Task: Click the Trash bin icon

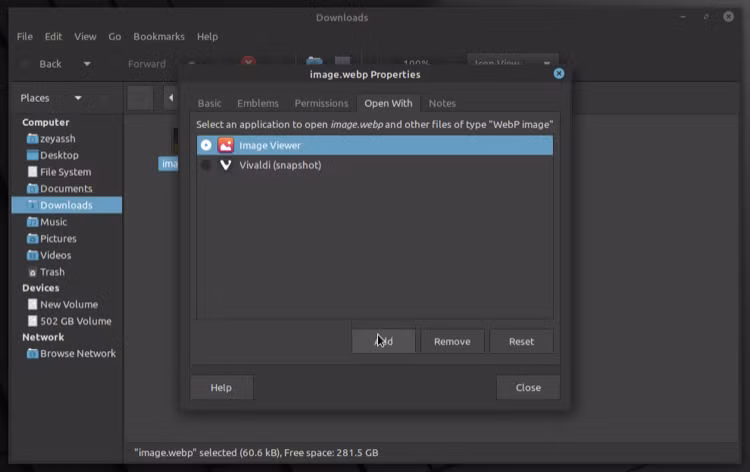Action: pyautogui.click(x=33, y=273)
